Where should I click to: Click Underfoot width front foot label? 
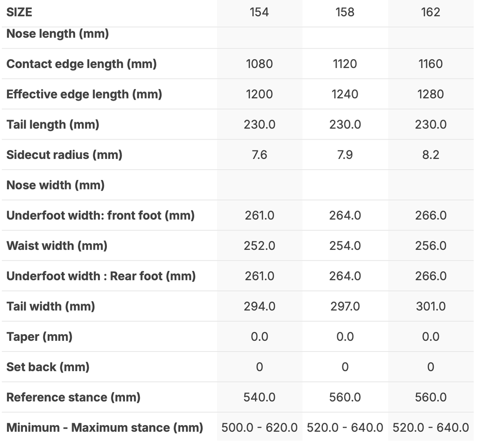101,215
